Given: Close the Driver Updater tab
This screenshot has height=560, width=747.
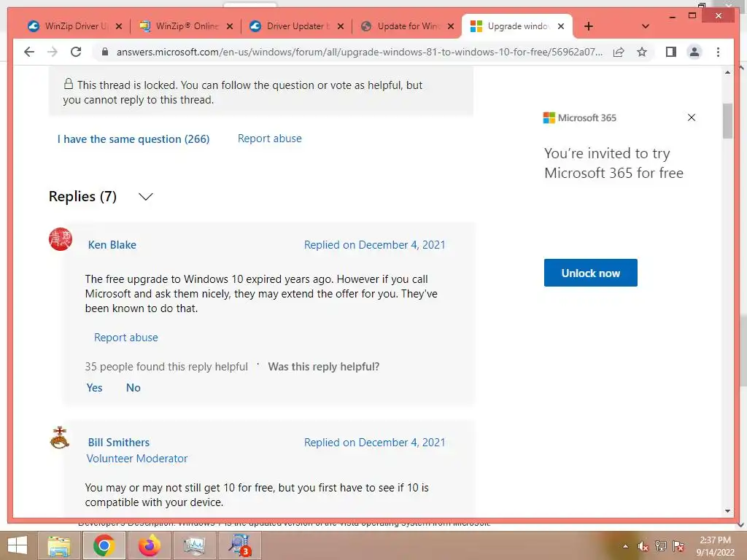Looking at the screenshot, I should [341, 26].
